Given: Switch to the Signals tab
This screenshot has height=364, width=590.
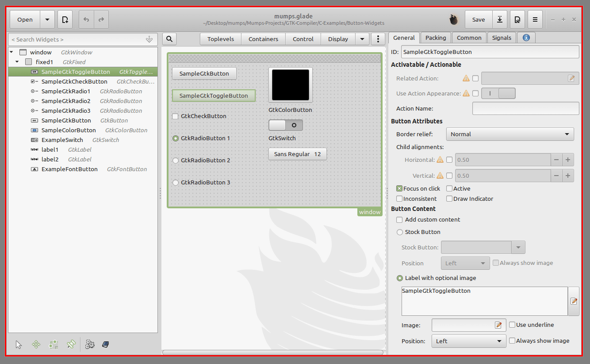Looking at the screenshot, I should (502, 38).
